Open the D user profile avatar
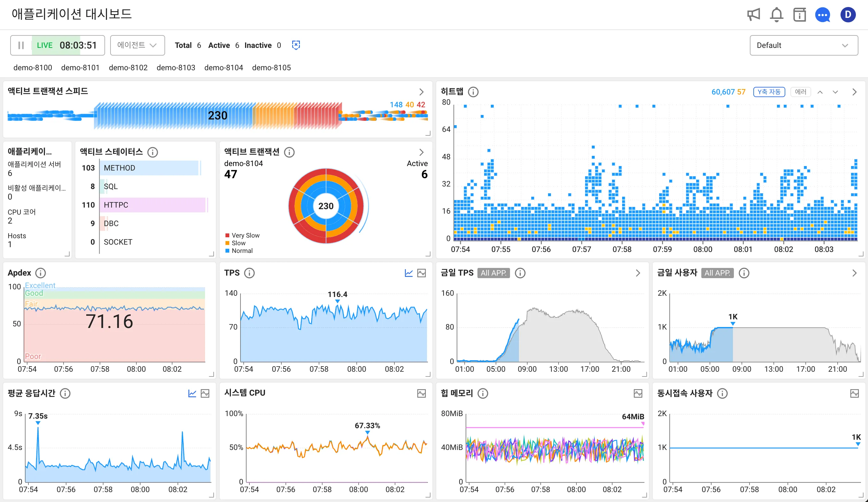This screenshot has width=868, height=502. [x=848, y=14]
